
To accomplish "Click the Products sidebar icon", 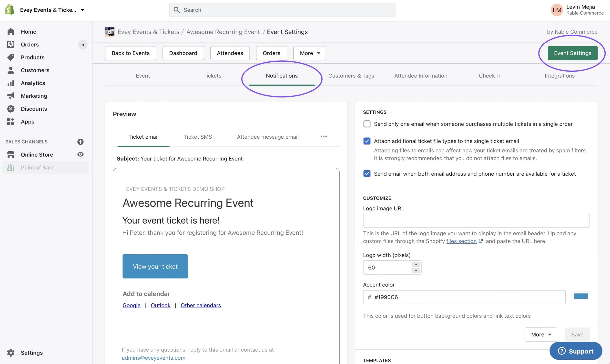I will (11, 57).
